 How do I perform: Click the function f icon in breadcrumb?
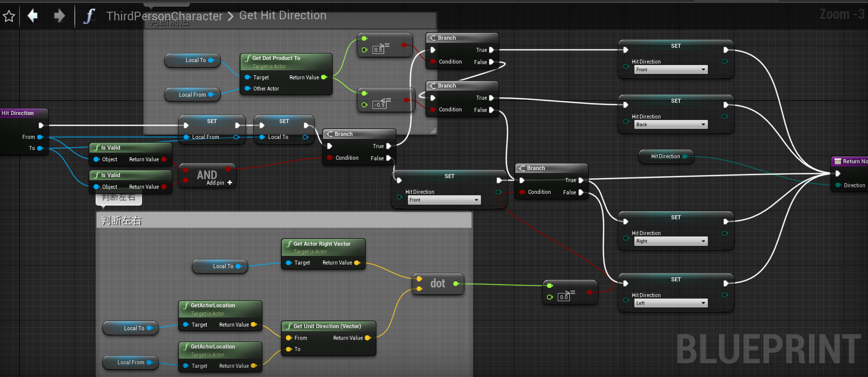90,16
